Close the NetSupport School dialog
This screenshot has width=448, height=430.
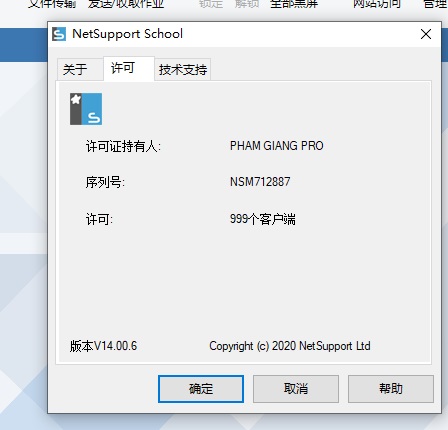click(x=426, y=34)
